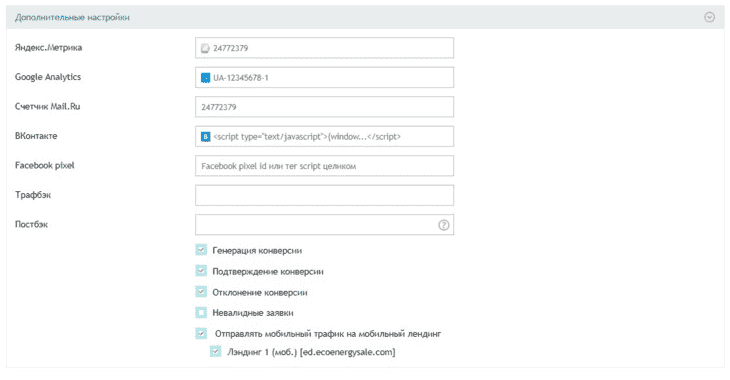The height and width of the screenshot is (380, 730).
Task: Toggle the Генерация конверсии checkbox
Action: click(201, 250)
